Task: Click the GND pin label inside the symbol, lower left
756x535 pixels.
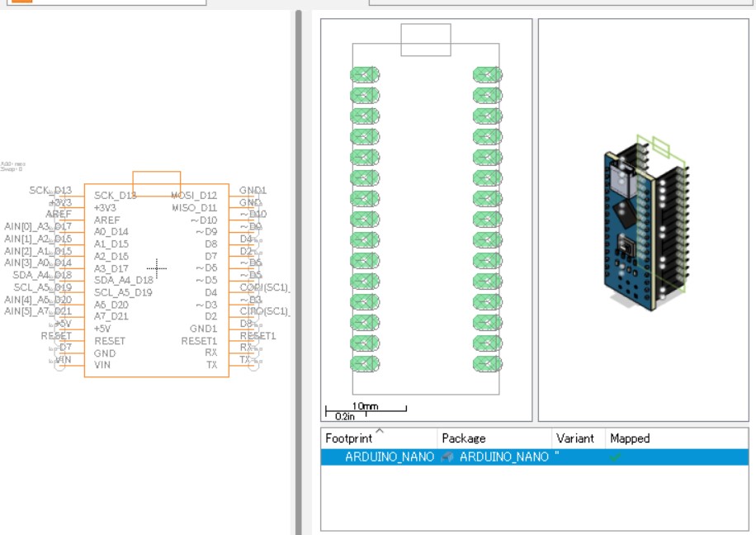Action: [x=105, y=353]
